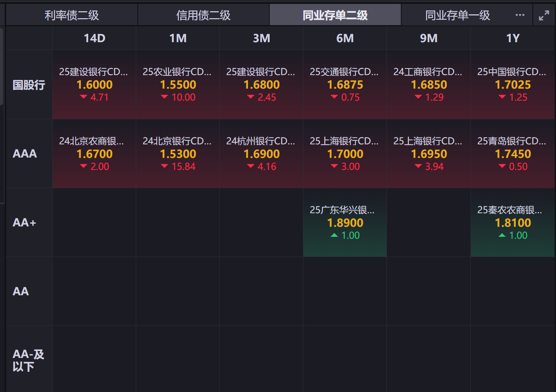Select the 同业存单二级 tab
The image size is (556, 392).
click(335, 15)
